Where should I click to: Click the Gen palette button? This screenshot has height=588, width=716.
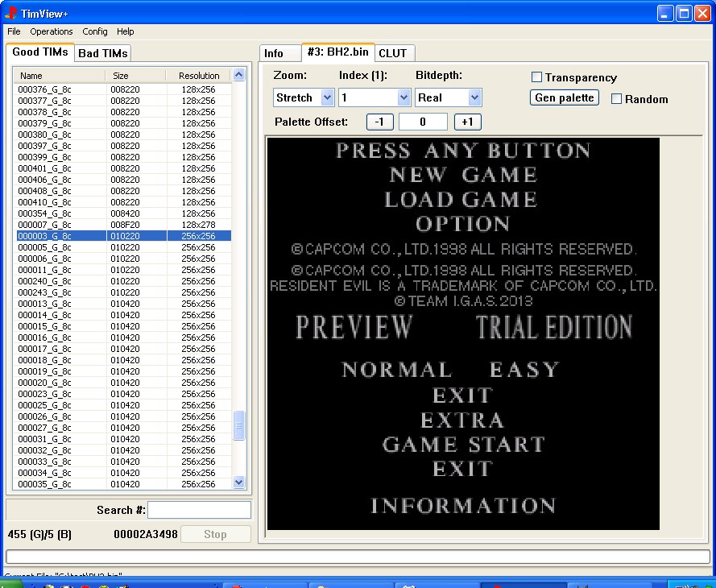(565, 97)
